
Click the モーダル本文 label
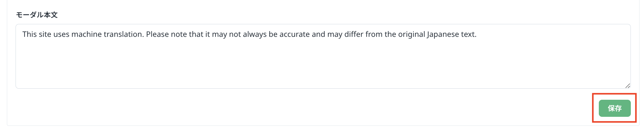pyautogui.click(x=37, y=15)
